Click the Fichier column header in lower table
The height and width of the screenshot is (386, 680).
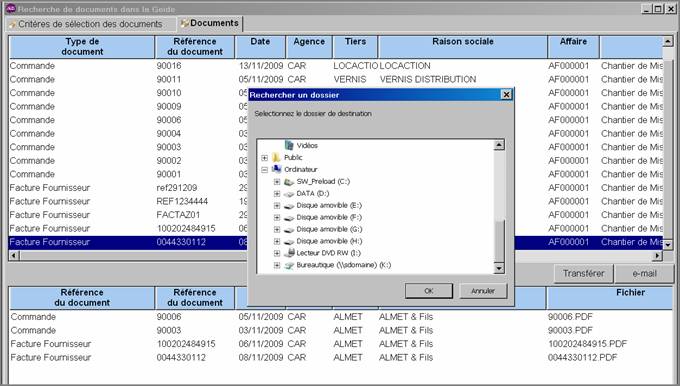[610, 298]
